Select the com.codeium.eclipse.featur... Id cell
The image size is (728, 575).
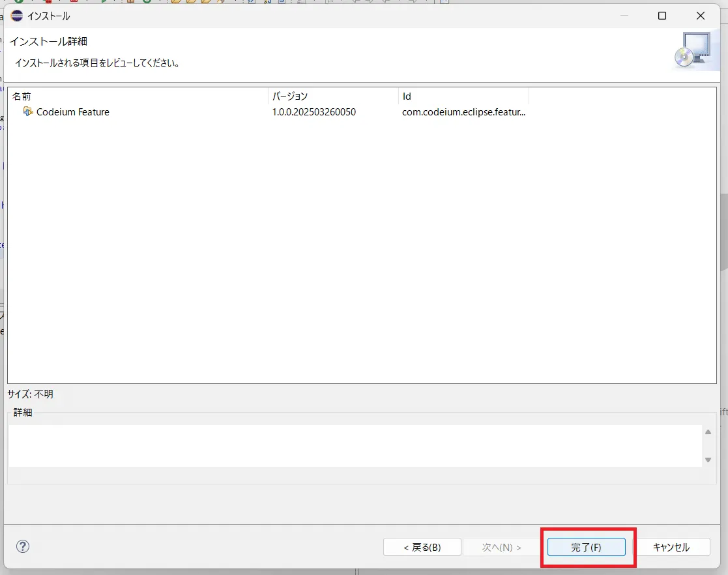[464, 112]
